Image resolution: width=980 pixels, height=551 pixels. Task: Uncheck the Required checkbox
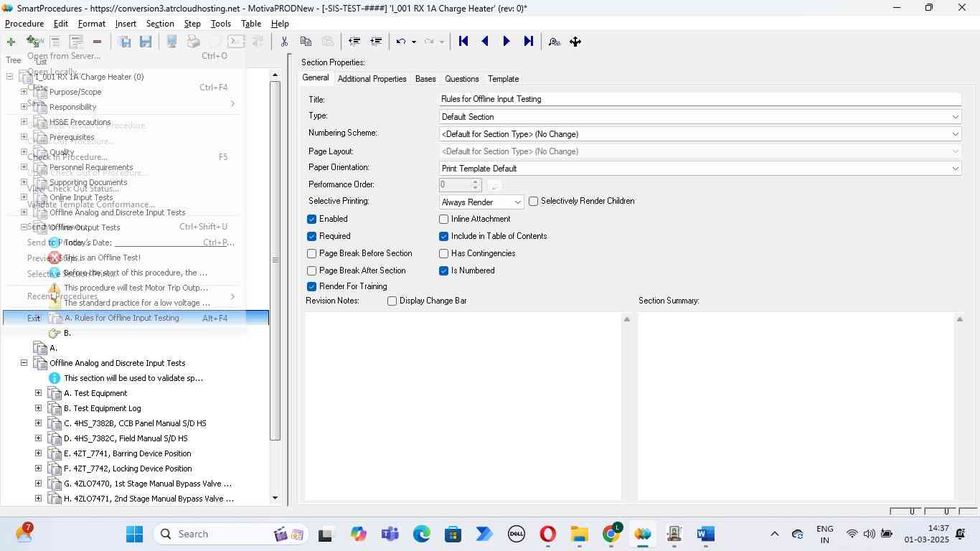[x=311, y=236]
